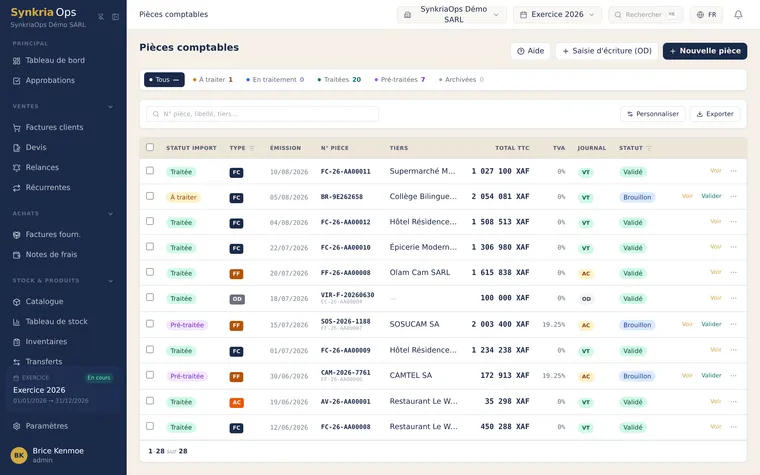
Task: Select the En traitement filter tab
Action: pyautogui.click(x=275, y=79)
